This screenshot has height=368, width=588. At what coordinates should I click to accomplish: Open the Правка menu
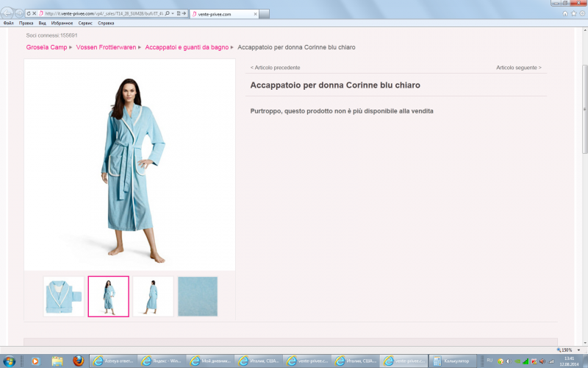point(26,23)
